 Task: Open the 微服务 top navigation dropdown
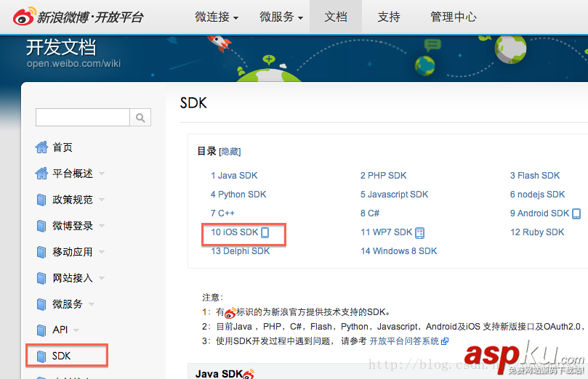(x=281, y=17)
